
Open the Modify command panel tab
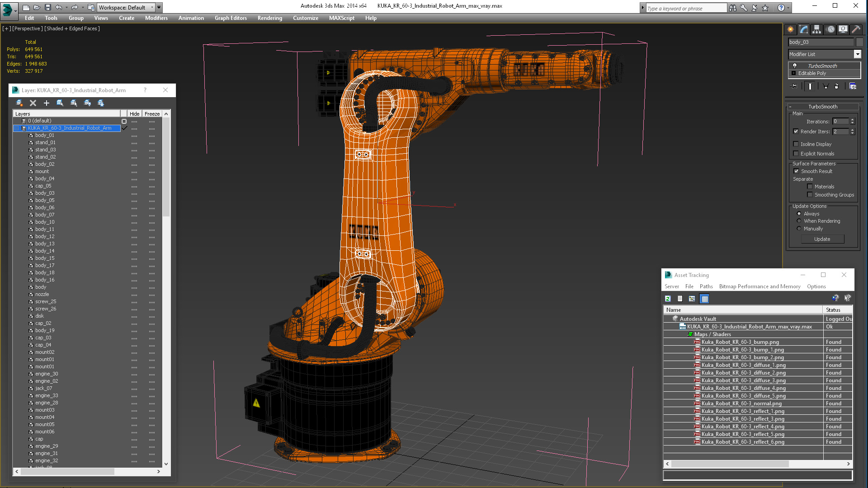[x=803, y=29]
